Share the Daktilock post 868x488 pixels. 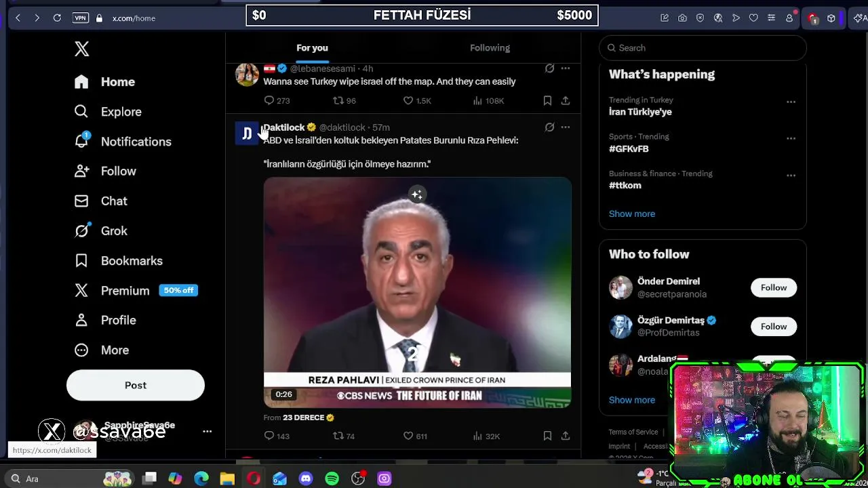coord(566,436)
